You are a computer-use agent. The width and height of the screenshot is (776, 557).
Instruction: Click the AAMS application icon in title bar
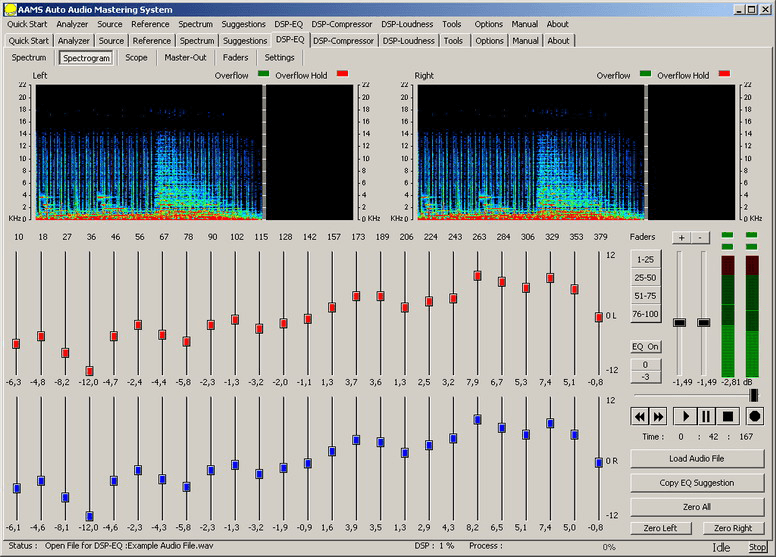click(x=10, y=9)
